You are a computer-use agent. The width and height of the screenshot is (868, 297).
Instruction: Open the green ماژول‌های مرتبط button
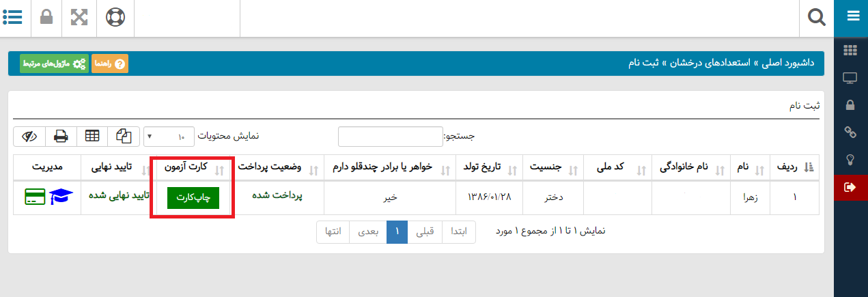pyautogui.click(x=55, y=63)
